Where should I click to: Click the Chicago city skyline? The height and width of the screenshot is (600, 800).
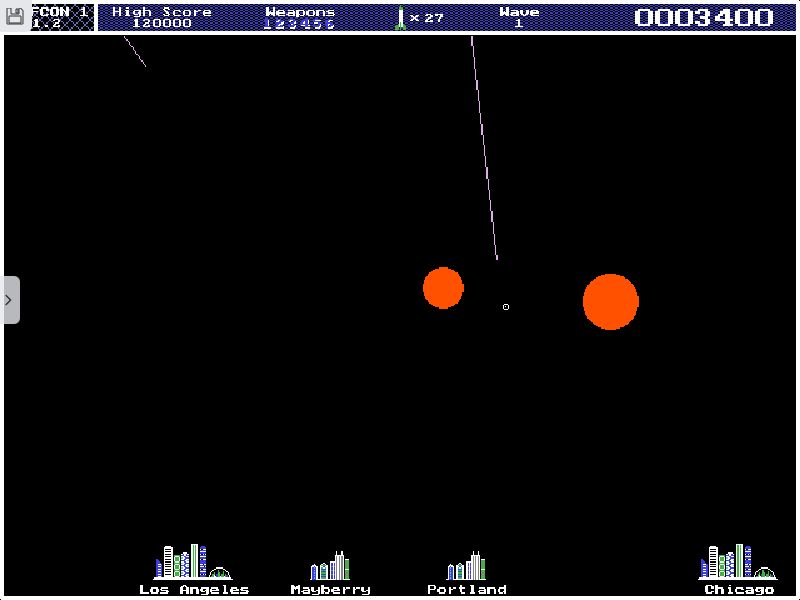[738, 562]
